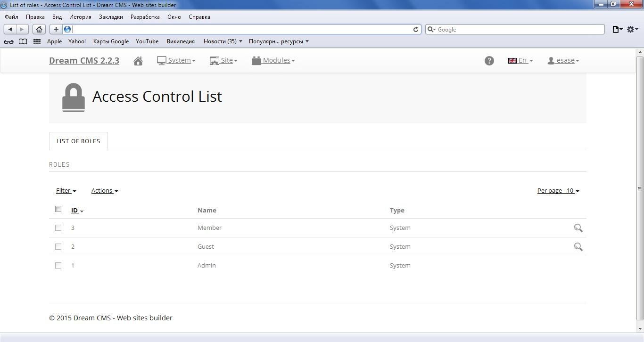The width and height of the screenshot is (644, 342).
Task: Toggle the select-all checkbox in table header
Action: [58, 209]
